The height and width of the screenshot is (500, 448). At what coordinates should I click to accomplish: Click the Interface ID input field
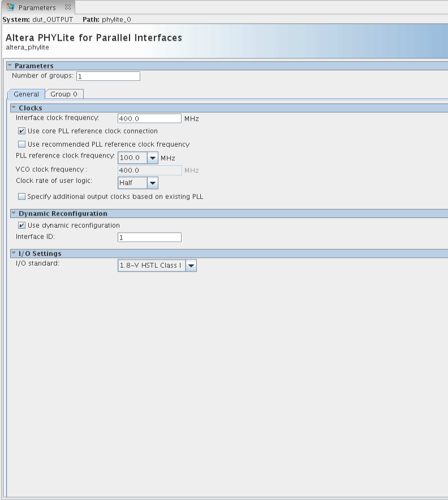pos(149,237)
